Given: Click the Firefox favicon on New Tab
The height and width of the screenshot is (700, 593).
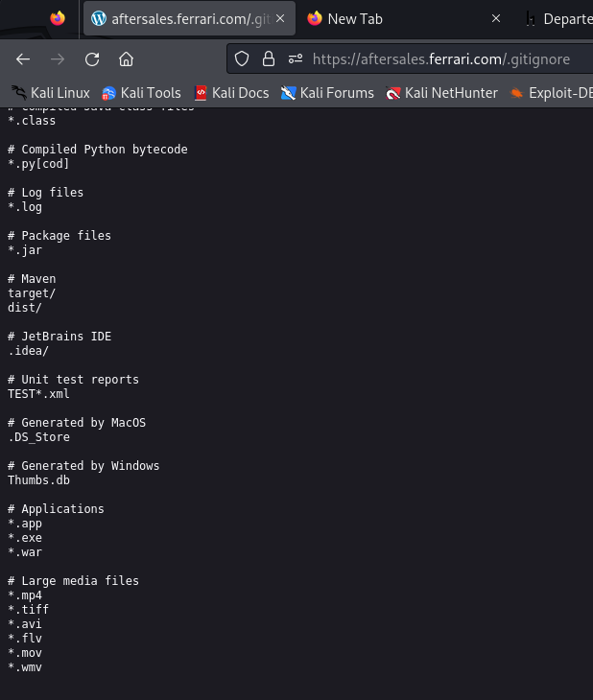Looking at the screenshot, I should coord(315,18).
